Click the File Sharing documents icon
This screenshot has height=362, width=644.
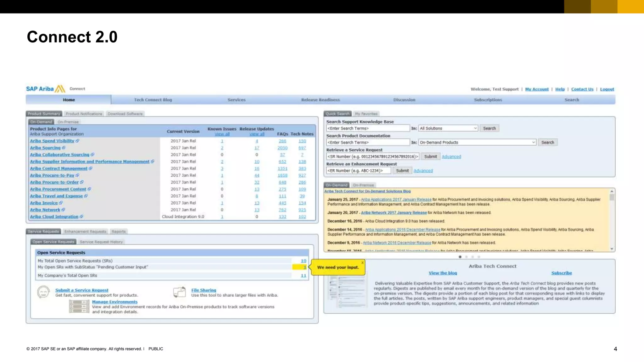pyautogui.click(x=180, y=292)
